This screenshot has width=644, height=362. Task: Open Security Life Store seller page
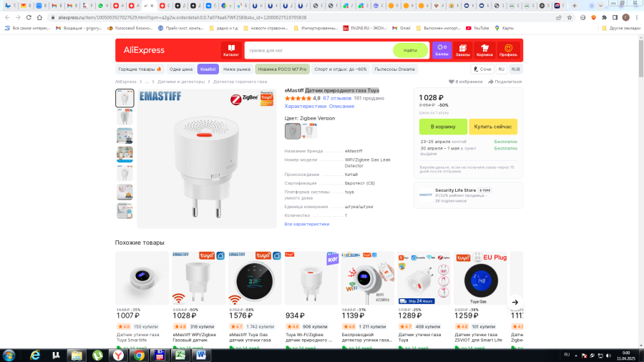pos(456,190)
